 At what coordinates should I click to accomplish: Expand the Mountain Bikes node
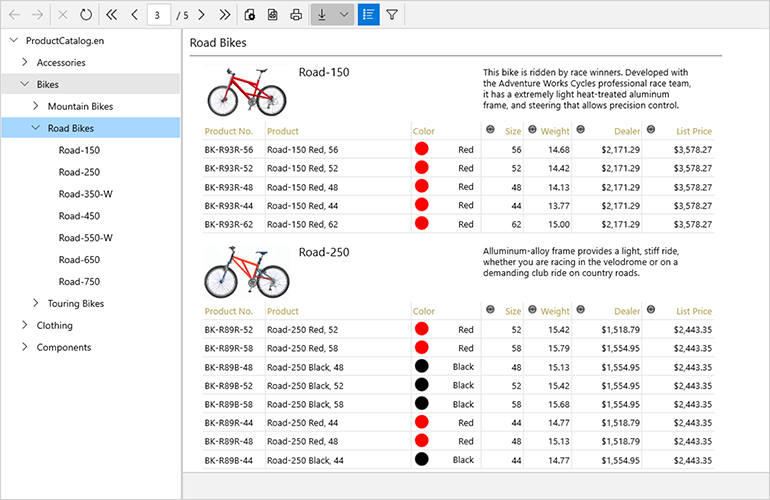click(35, 106)
